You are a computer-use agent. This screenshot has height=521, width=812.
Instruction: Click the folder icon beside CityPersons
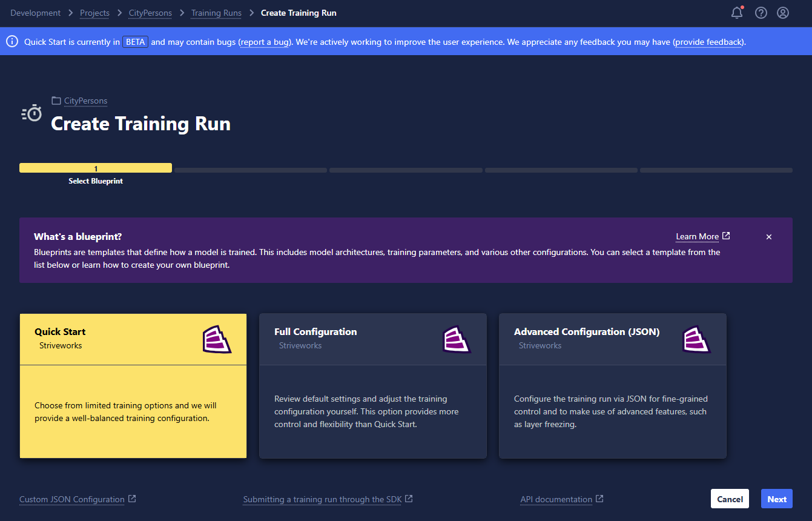[56, 101]
